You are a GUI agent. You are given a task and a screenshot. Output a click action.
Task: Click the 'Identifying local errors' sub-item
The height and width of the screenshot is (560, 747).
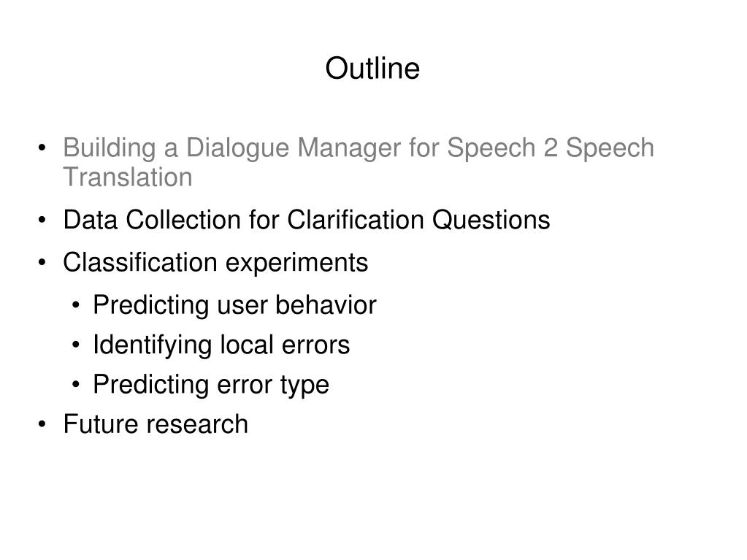[221, 345]
